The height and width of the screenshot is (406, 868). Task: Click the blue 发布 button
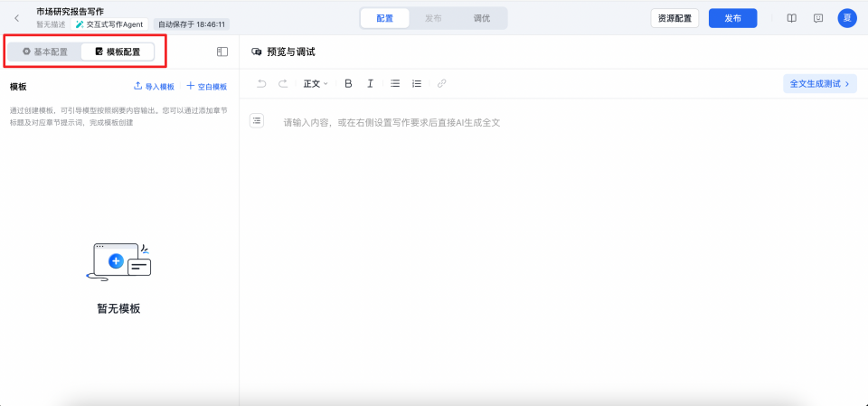coord(733,18)
